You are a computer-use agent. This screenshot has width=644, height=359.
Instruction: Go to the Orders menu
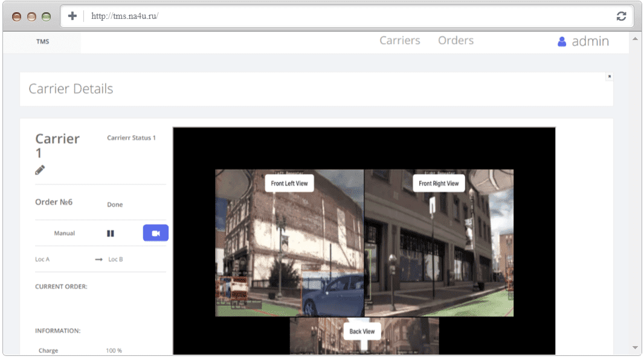pyautogui.click(x=456, y=40)
